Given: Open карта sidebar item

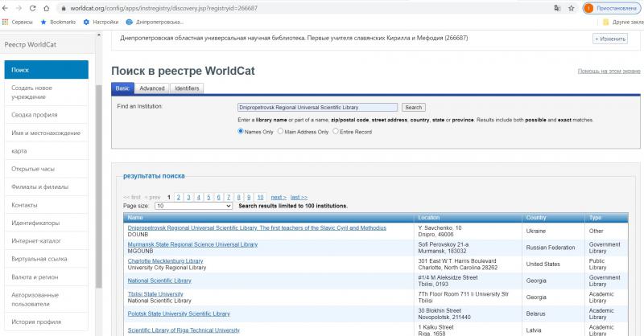Looking at the screenshot, I should click(47, 151).
